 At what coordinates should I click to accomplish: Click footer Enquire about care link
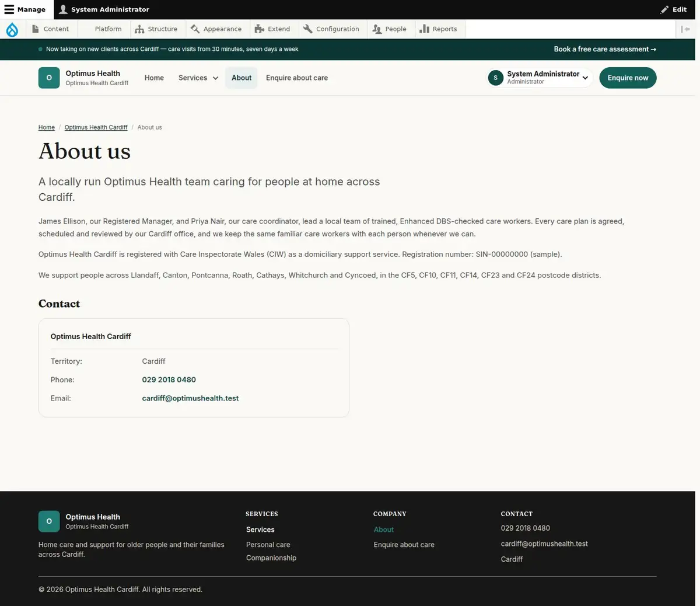pos(404,545)
